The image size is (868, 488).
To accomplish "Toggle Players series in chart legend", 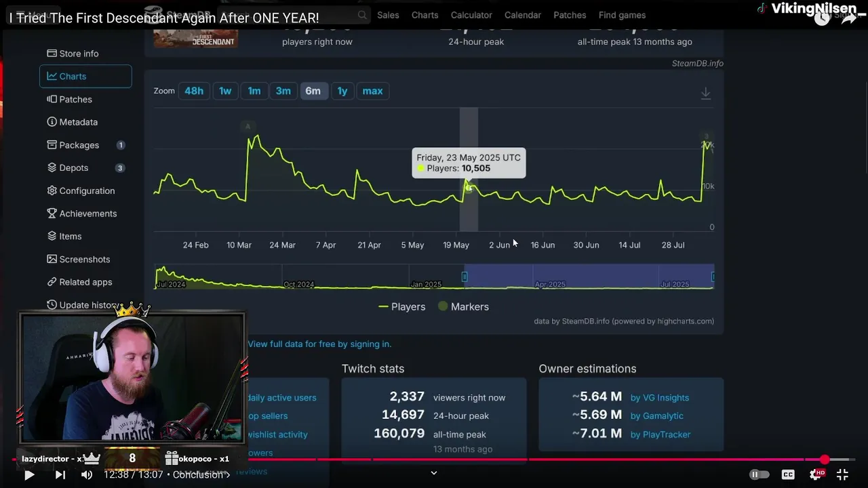I will click(402, 307).
